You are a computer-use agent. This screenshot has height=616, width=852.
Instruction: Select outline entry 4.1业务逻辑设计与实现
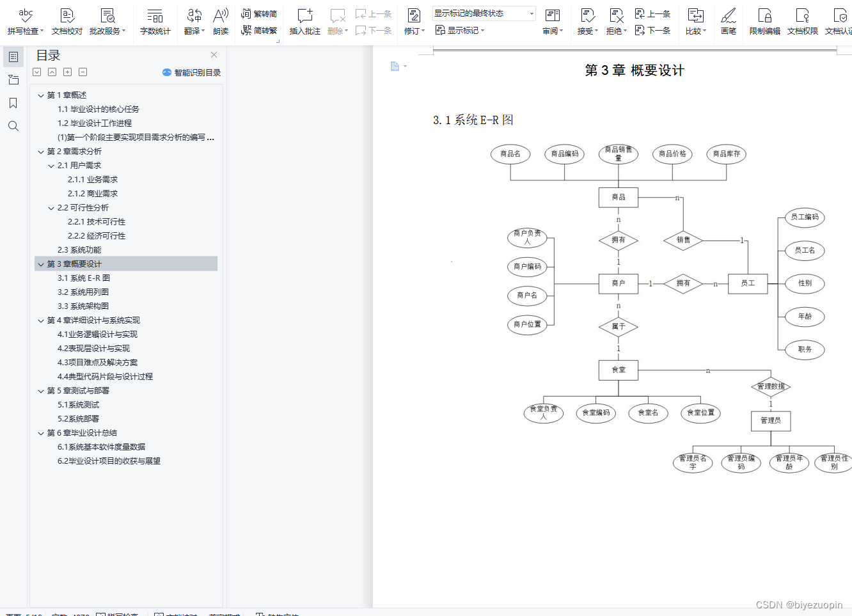[97, 335]
